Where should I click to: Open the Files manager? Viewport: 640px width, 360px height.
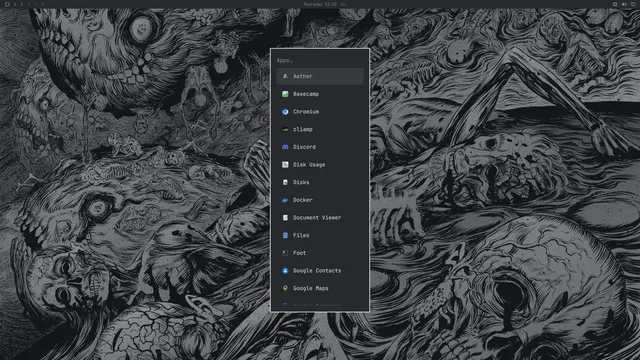pyautogui.click(x=320, y=235)
